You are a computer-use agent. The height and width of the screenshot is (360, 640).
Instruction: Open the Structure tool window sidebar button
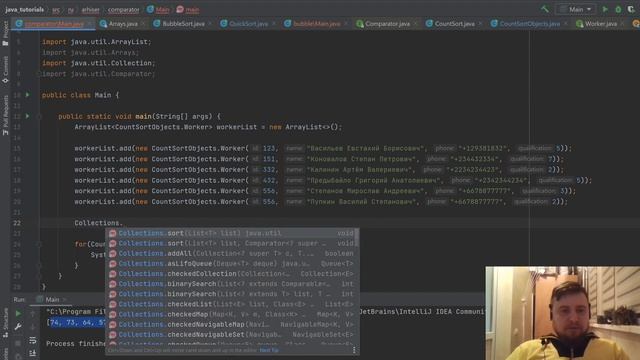[x=5, y=322]
